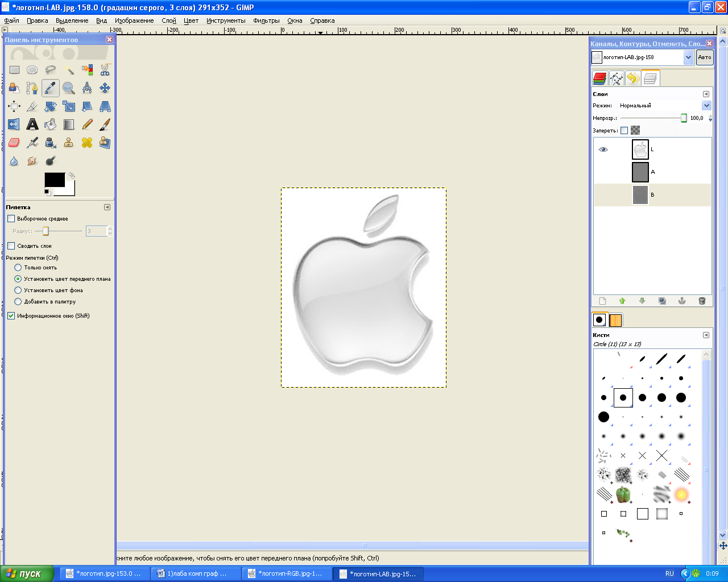Open the 'Цвет' menu

(191, 20)
